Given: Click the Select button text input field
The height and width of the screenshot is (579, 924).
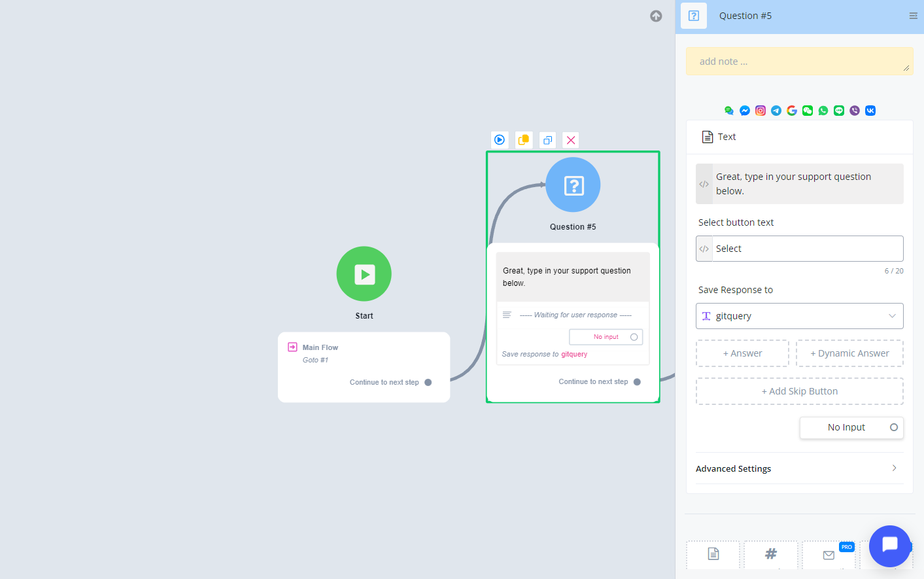Looking at the screenshot, I should [x=807, y=249].
